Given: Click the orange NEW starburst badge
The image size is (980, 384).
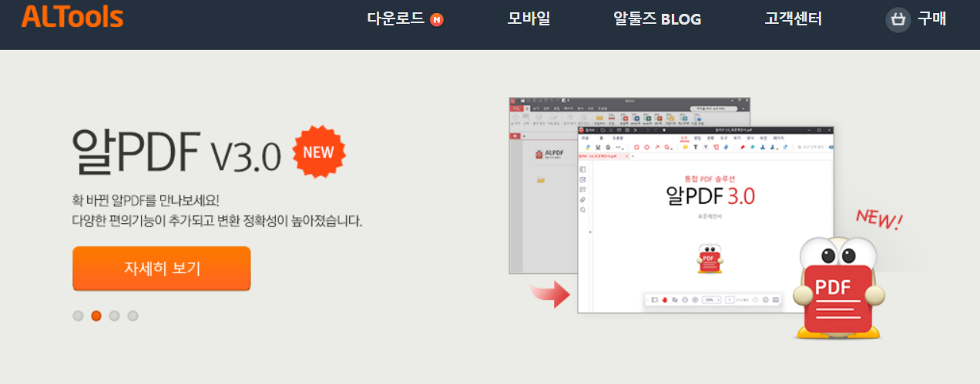Looking at the screenshot, I should [x=319, y=151].
